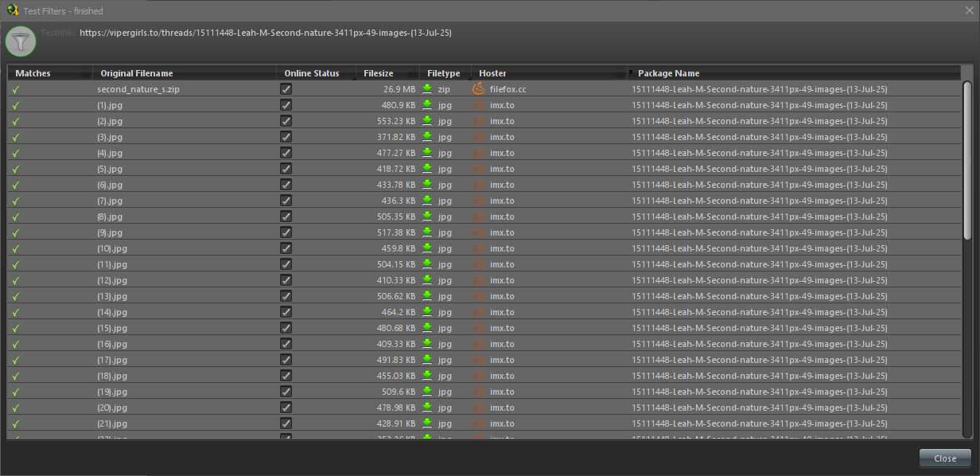Click imx.to hoster icon in (5).jpg row
Screen dimensions: 980x476
pyautogui.click(x=479, y=169)
